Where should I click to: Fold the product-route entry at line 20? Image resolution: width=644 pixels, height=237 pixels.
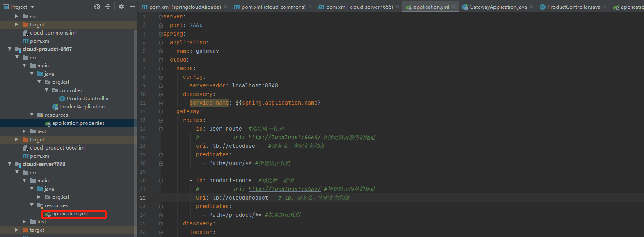161,180
